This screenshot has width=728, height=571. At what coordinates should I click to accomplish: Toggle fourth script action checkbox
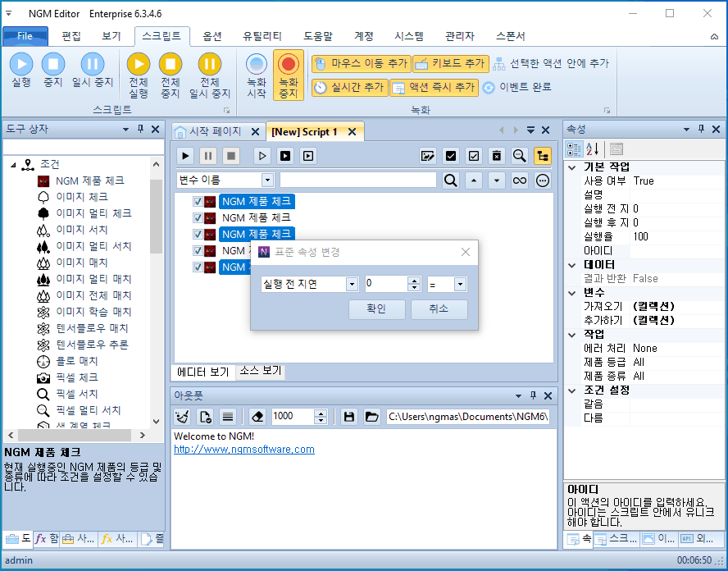click(x=198, y=251)
